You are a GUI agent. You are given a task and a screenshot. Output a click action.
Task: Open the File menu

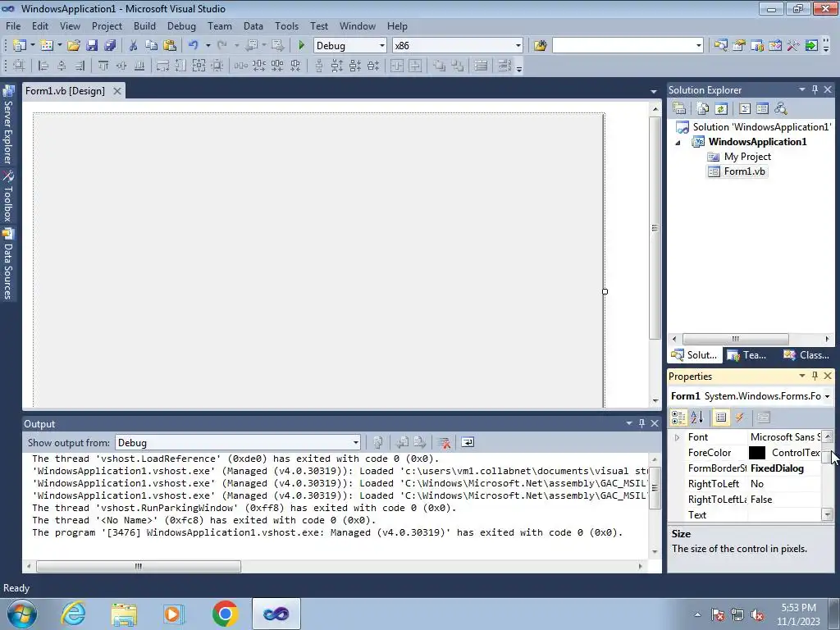(13, 25)
